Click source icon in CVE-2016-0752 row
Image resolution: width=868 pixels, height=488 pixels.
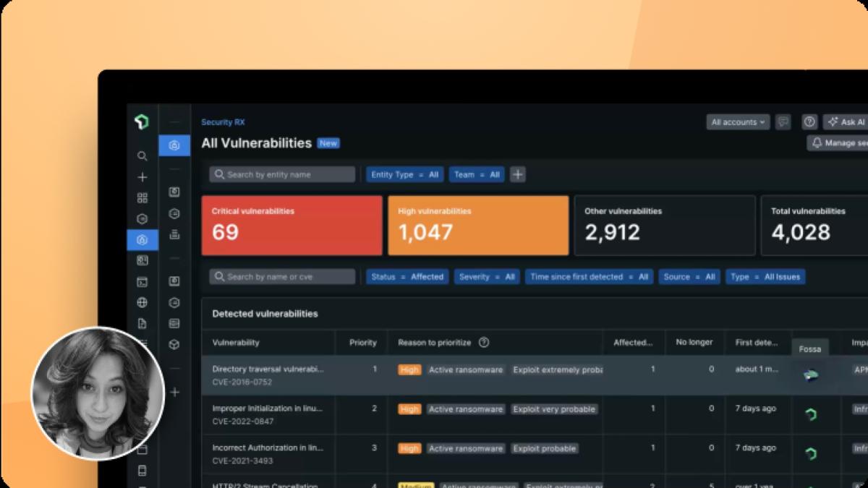click(811, 374)
